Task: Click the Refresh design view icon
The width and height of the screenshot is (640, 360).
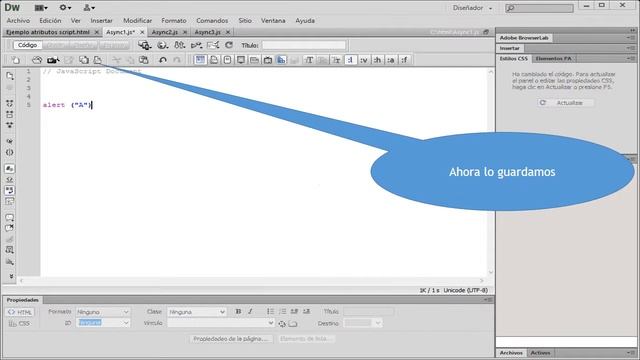Action: 229,45
